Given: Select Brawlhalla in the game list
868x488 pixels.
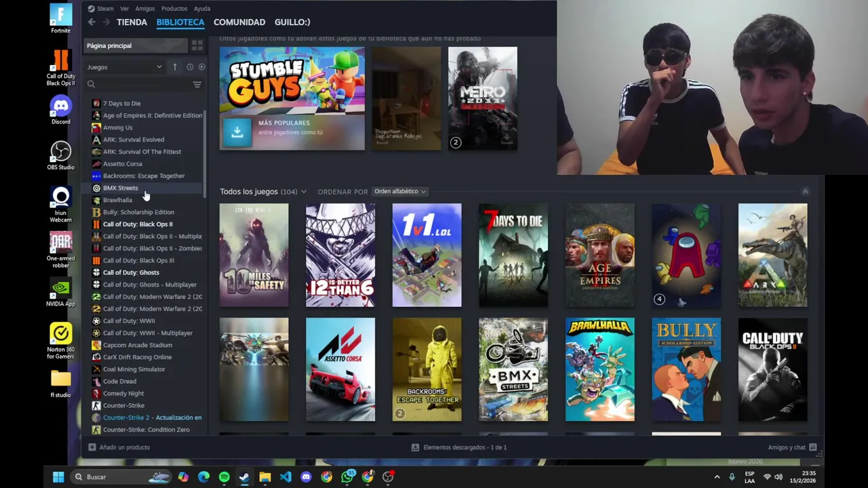Looking at the screenshot, I should pos(117,200).
